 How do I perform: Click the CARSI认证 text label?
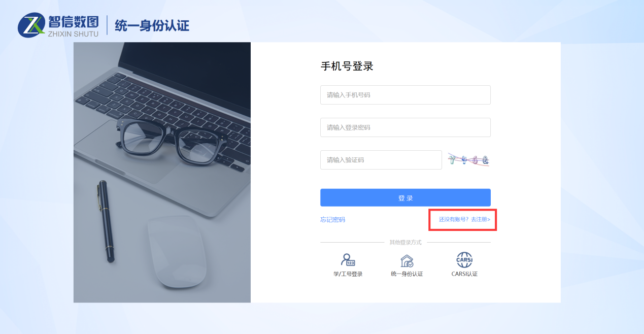tap(465, 274)
